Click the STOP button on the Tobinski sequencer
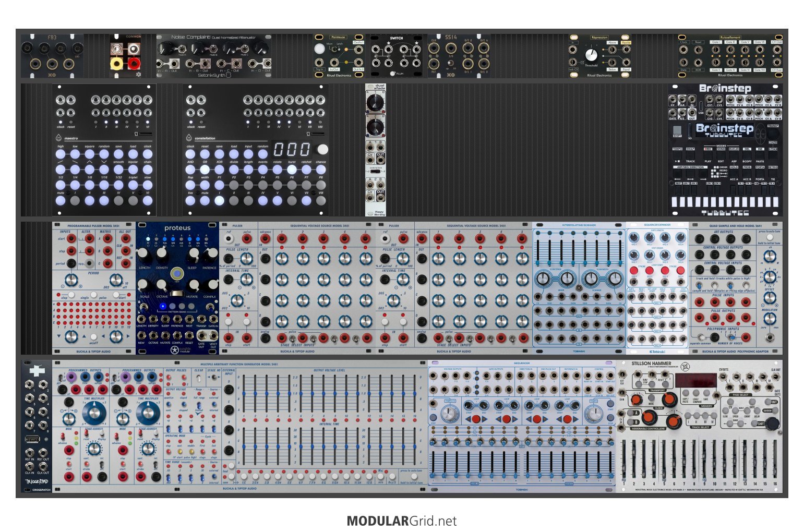Viewport: 804px width, 532px height. tap(610, 417)
